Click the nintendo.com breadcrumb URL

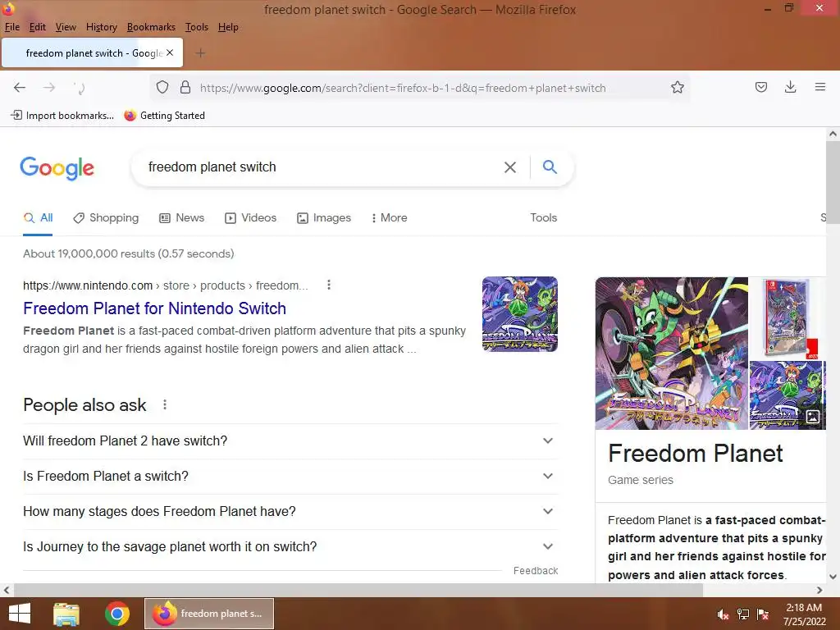click(166, 285)
